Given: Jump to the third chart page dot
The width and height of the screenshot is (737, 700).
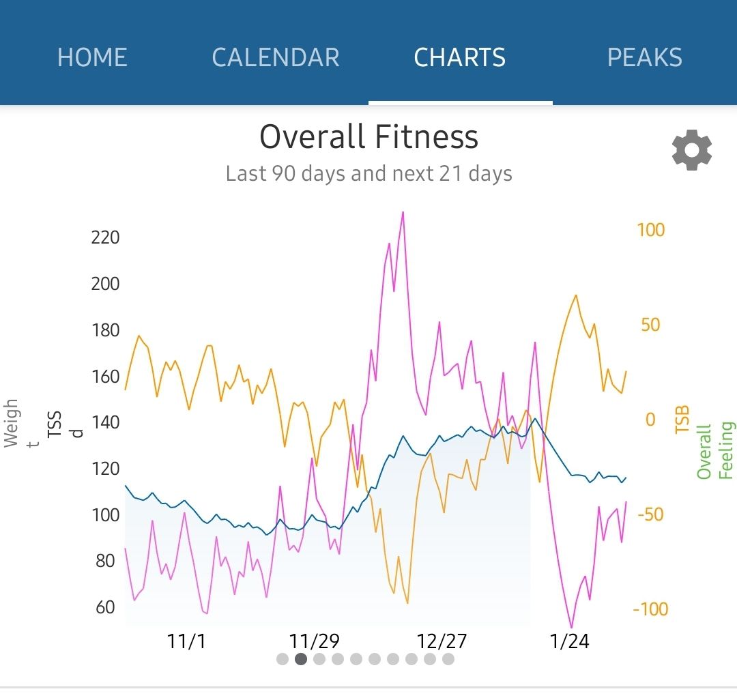Looking at the screenshot, I should point(319,659).
